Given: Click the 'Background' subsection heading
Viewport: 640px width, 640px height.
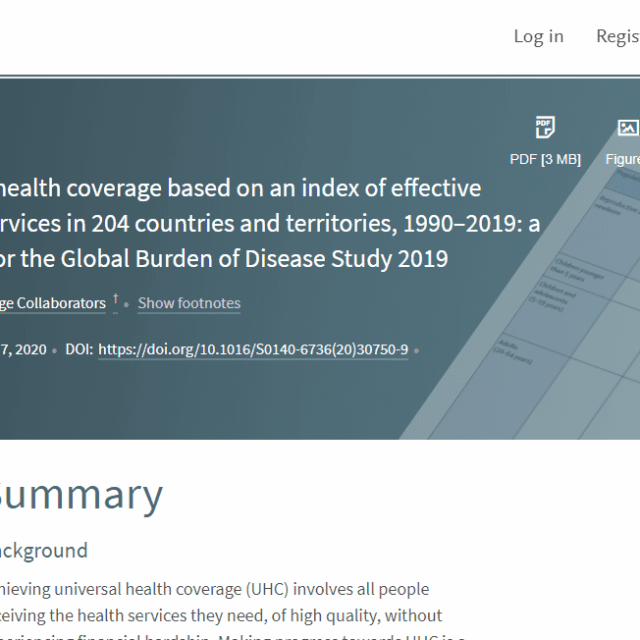Looking at the screenshot, I should point(43,550).
